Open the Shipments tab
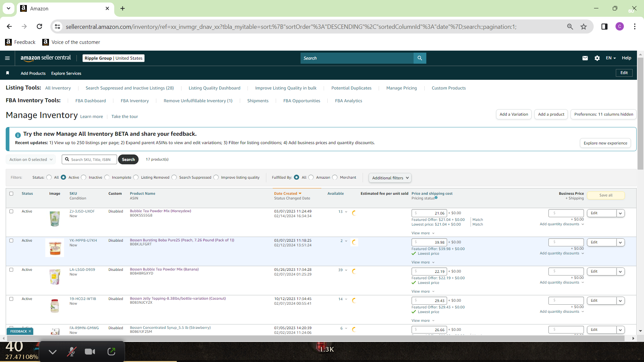644x362 pixels. click(x=258, y=101)
